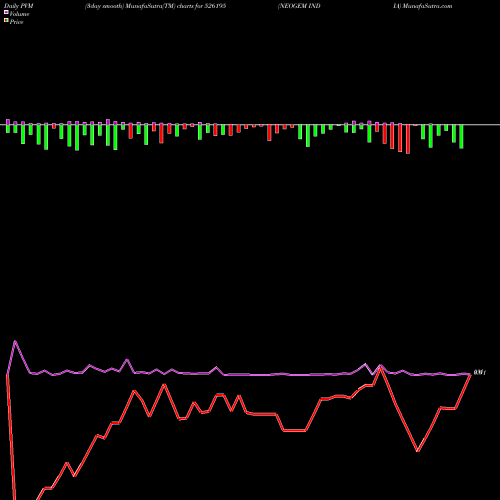Click the '(3day smooth) MunafaSutra(TM) charts for 526195' caption
Image resolution: width=500 pixels, height=500 pixels.
coord(155,6)
